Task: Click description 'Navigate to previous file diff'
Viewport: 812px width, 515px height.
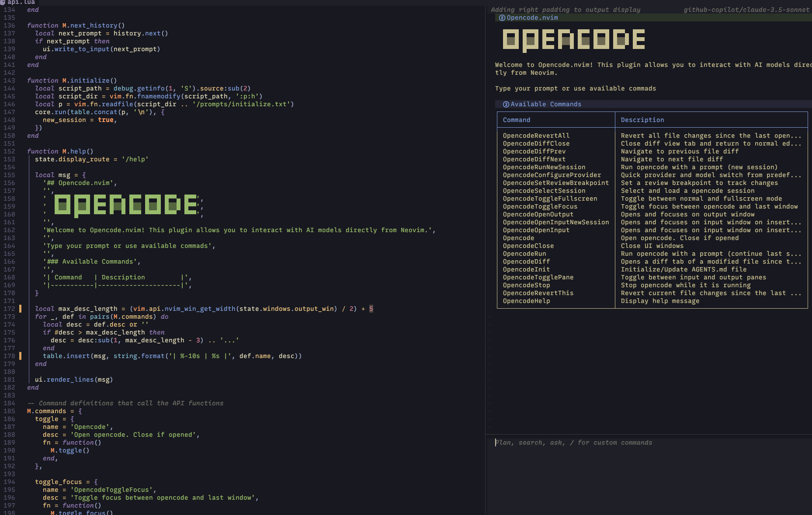Action: 680,151
